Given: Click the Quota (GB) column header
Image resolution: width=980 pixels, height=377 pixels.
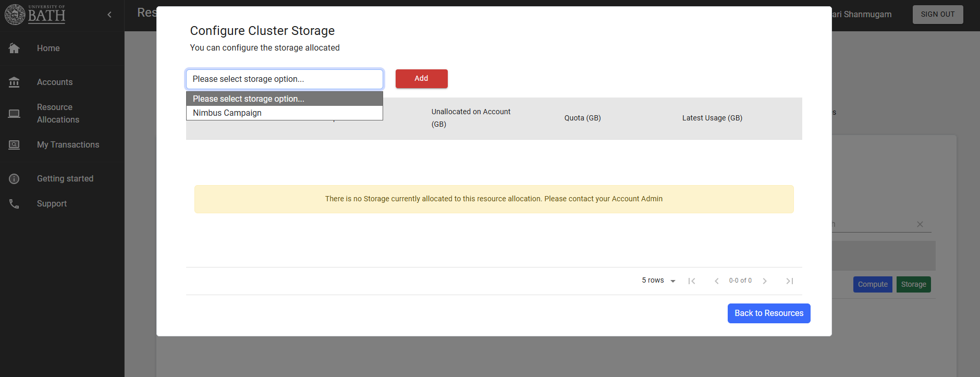Looking at the screenshot, I should 582,118.
